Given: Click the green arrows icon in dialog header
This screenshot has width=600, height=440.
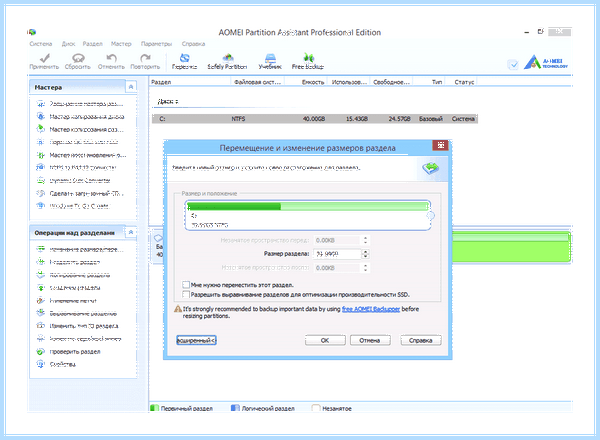Looking at the screenshot, I should pos(430,168).
